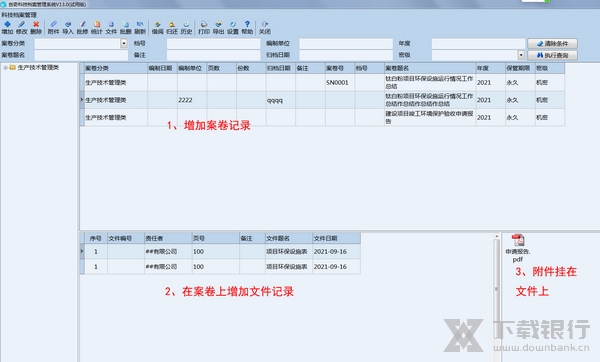The image size is (600, 362).
Task: Click the 清除条件 (Clear conditions) button
Action: 552,44
